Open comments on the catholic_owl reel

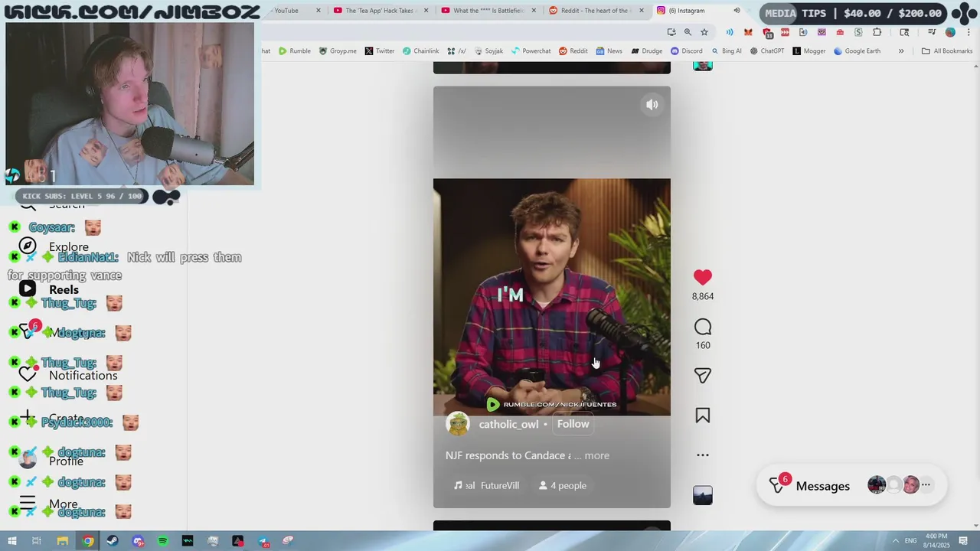(702, 328)
